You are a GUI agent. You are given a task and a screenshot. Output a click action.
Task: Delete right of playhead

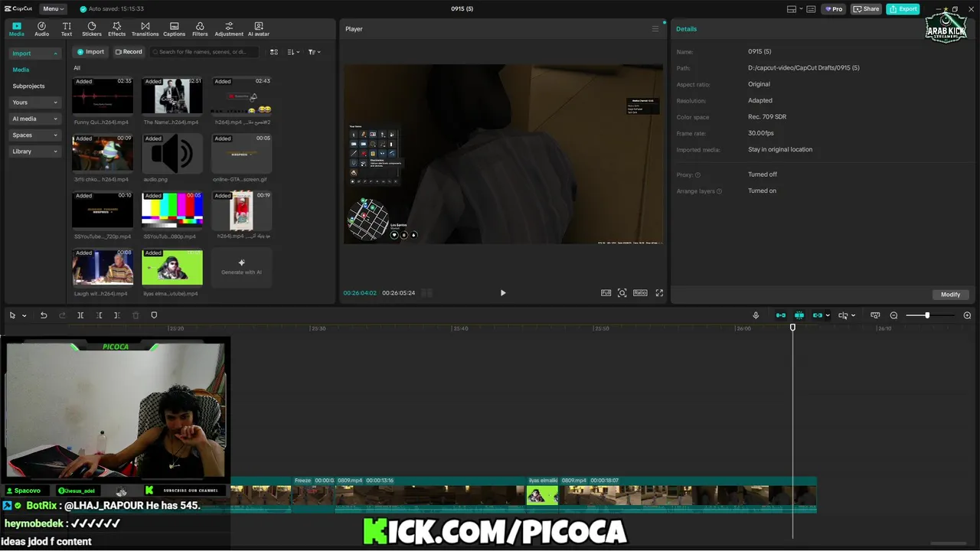click(x=117, y=315)
